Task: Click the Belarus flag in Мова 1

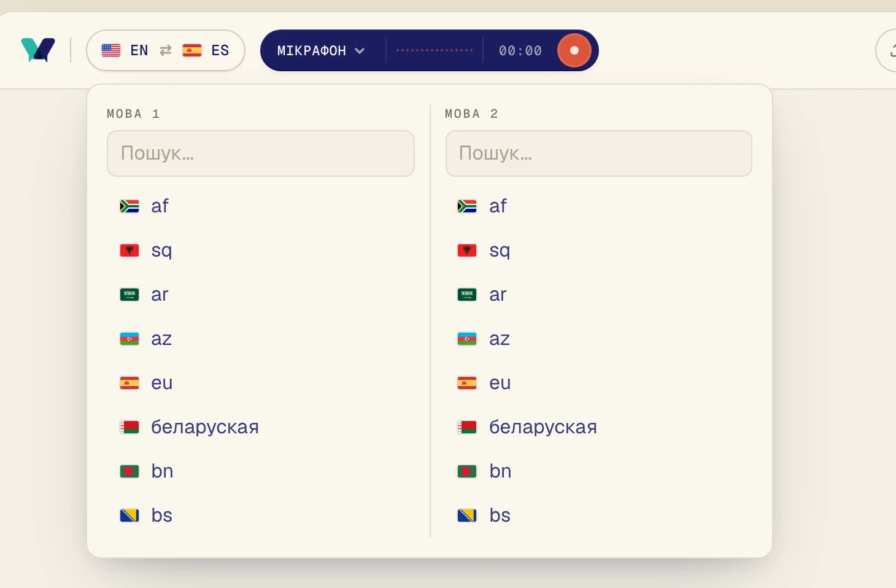Action: [x=129, y=427]
